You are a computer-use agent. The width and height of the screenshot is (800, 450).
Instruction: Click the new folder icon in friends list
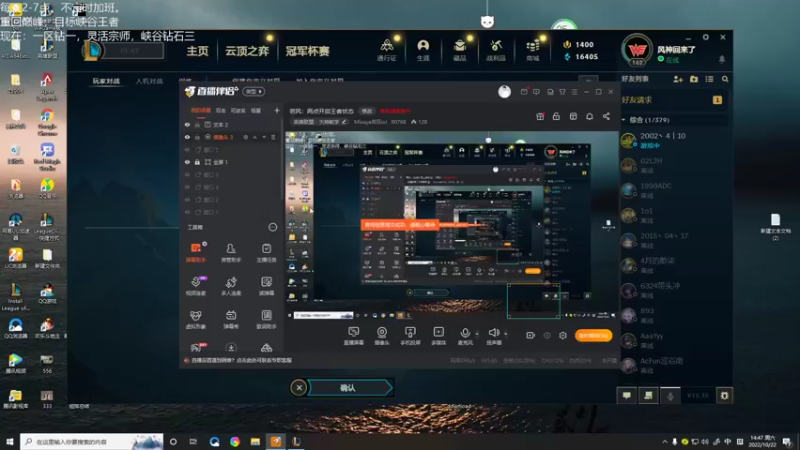(694, 79)
